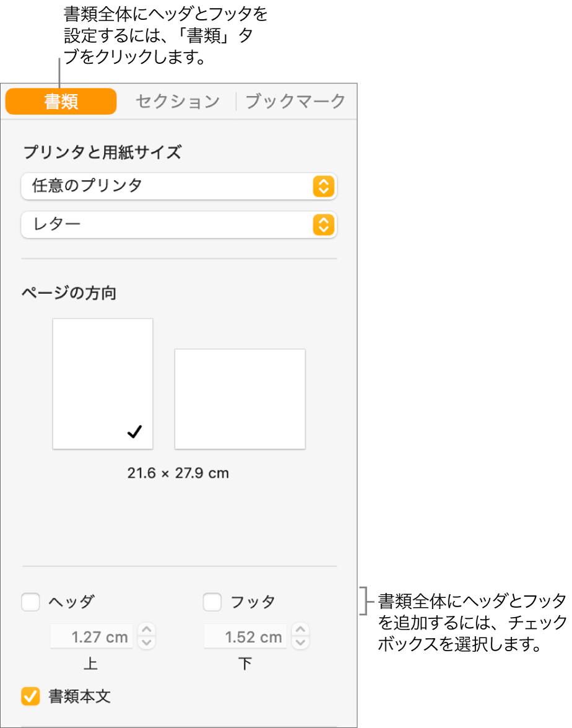The width and height of the screenshot is (572, 728).
Task: Open the セクション tab
Action: coord(178,102)
